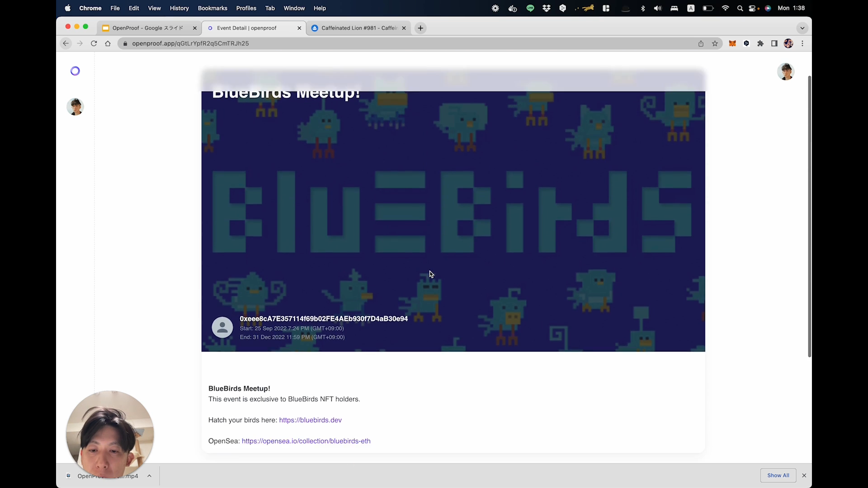Click the LINE icon in menu bar

click(530, 8)
